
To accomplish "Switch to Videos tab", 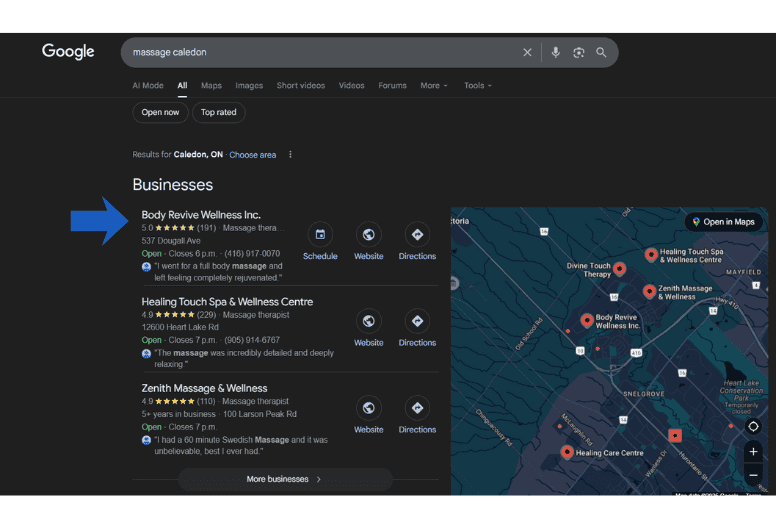I will click(351, 86).
